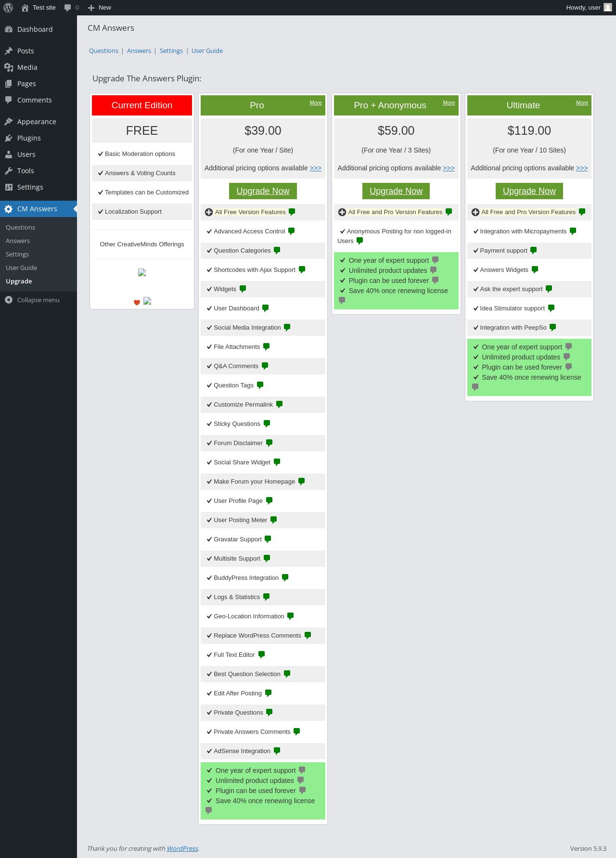Click the tooltip icon beside Payment support
The width and height of the screenshot is (616, 858).
(534, 251)
